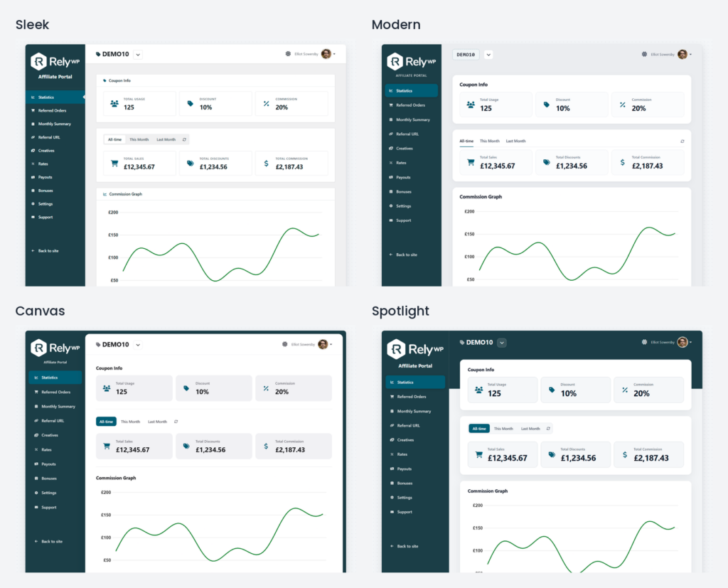The image size is (728, 588).
Task: Click the users icon on Spotlight Total Usage card
Action: point(478,390)
